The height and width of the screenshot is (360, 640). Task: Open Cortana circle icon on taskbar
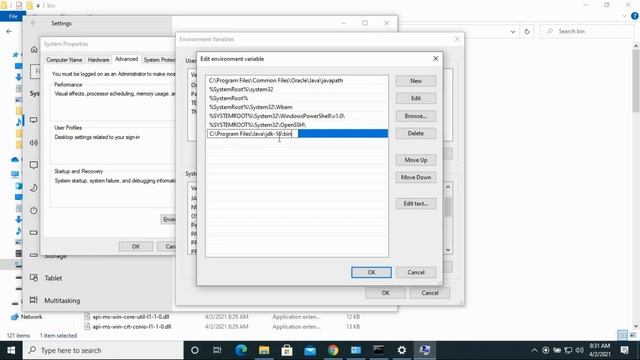[195, 350]
